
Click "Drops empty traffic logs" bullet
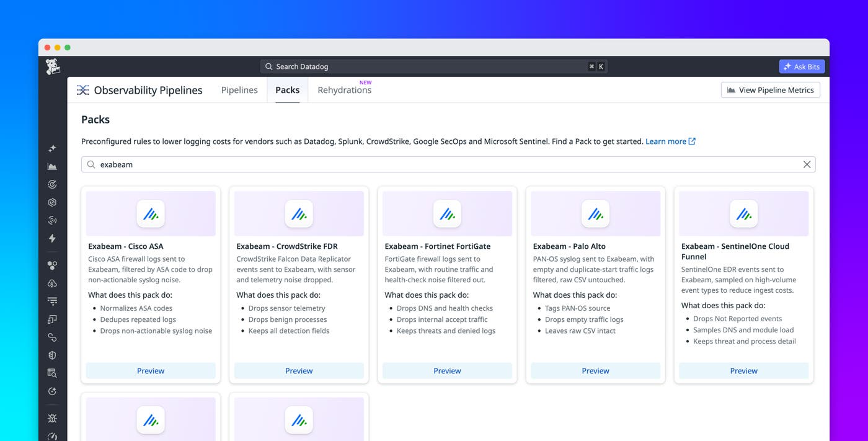click(584, 319)
